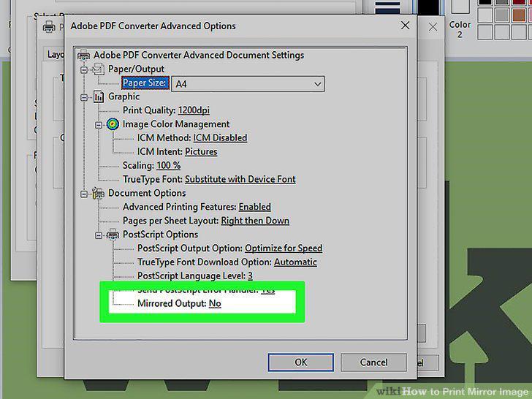Select the PostScript Options label

click(x=160, y=235)
